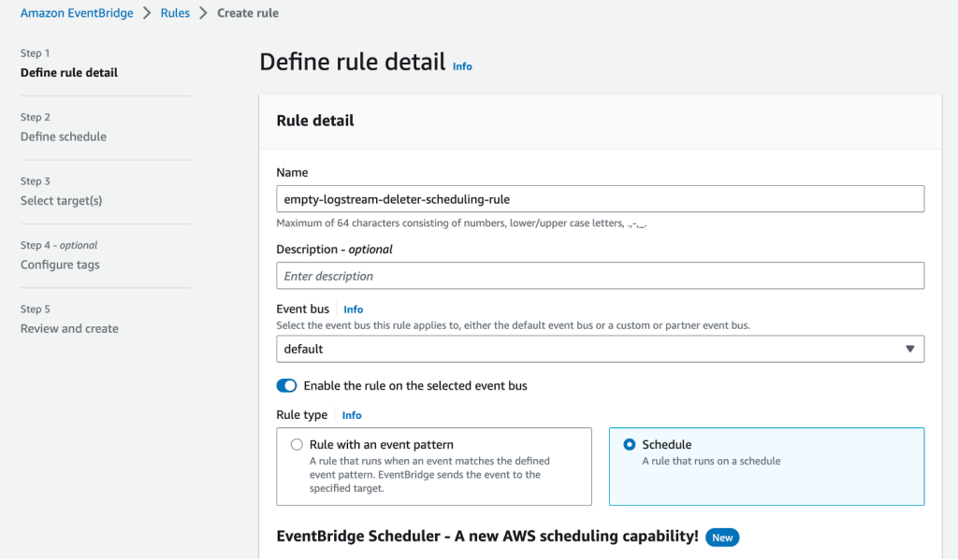The width and height of the screenshot is (958, 560).
Task: Go to Step 1 Define rule detail
Action: pos(69,73)
